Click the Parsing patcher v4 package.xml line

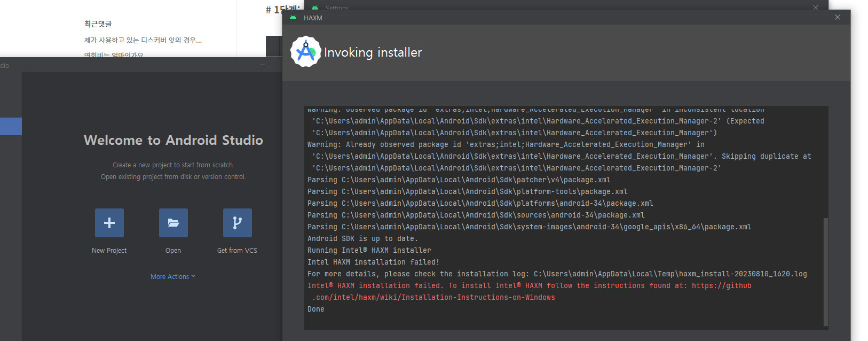point(459,180)
